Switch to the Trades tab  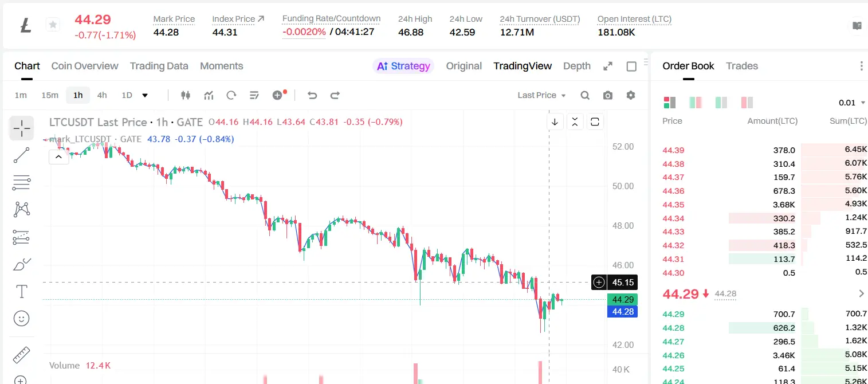[742, 66]
